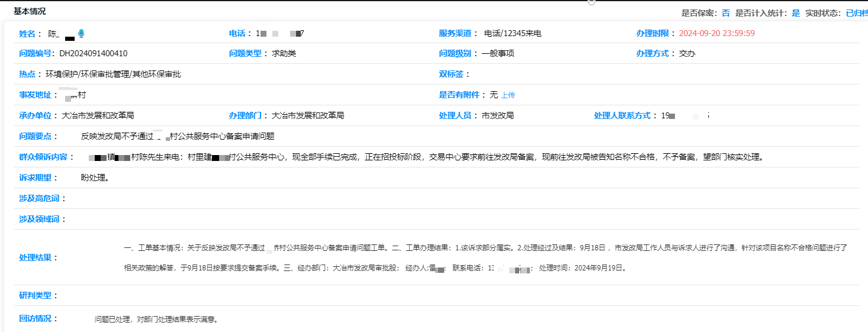The image size is (868, 332).
Task: Click the 基本情况 section header
Action: 30,11
